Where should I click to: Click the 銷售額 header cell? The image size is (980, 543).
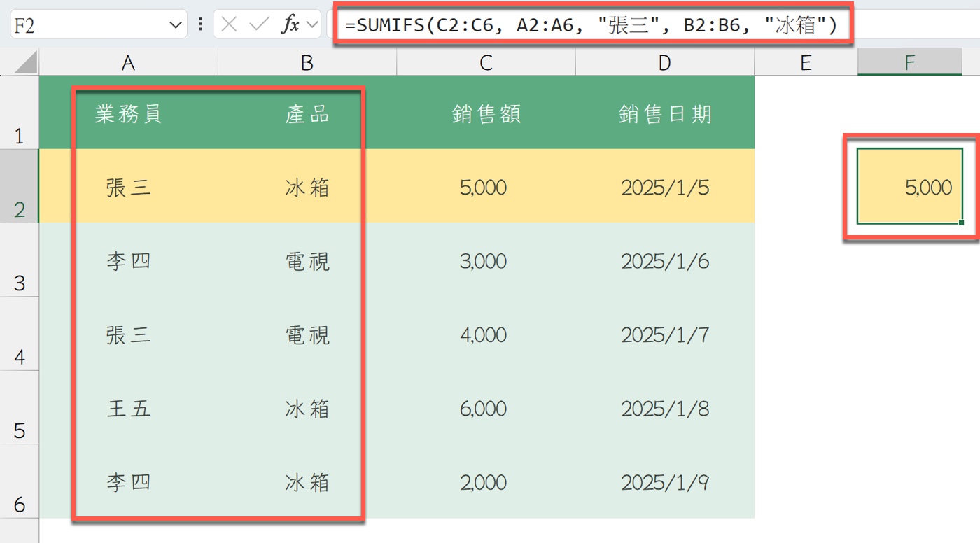[486, 114]
